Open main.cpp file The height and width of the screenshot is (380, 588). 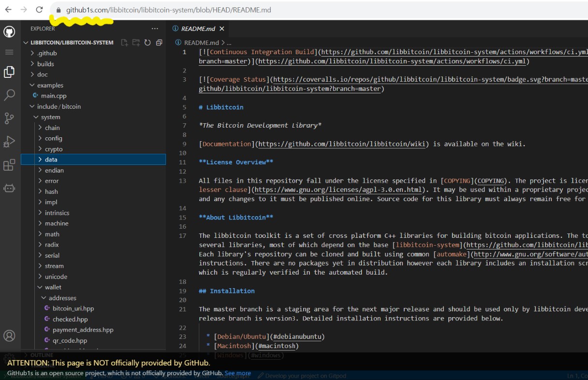coord(54,96)
